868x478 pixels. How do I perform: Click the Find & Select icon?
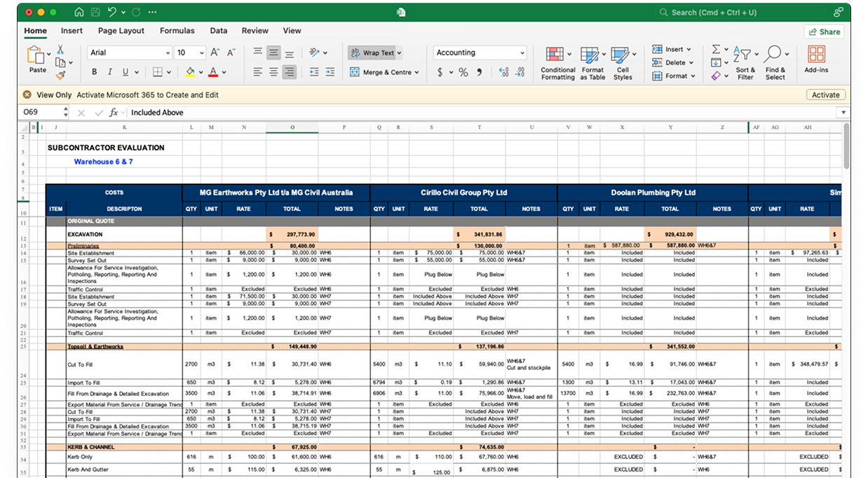(x=774, y=63)
